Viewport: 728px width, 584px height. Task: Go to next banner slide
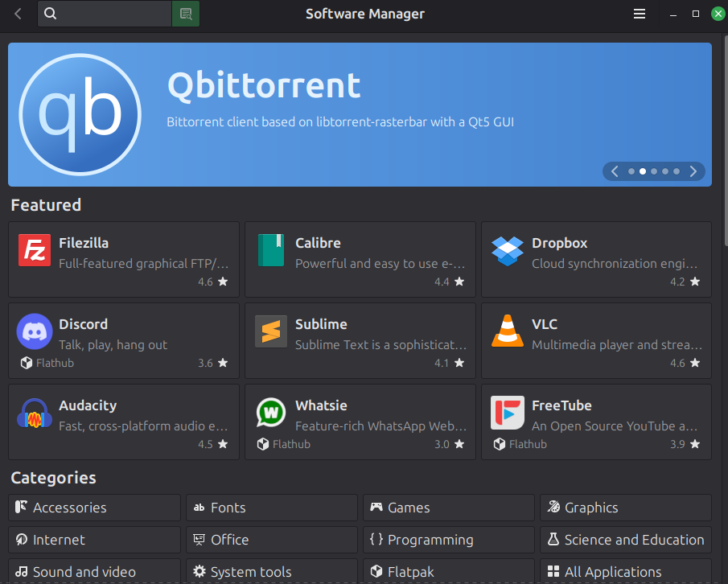[x=693, y=171]
